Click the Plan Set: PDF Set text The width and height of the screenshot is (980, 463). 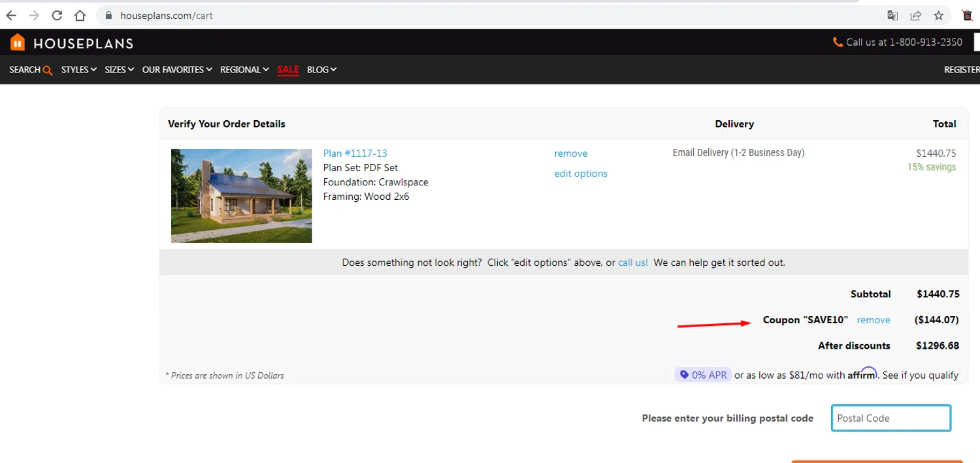pos(360,168)
